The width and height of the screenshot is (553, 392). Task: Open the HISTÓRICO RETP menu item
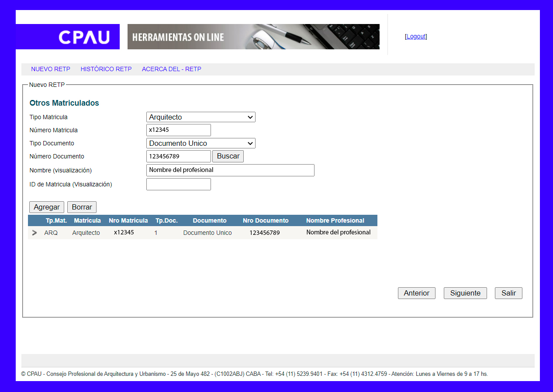106,69
